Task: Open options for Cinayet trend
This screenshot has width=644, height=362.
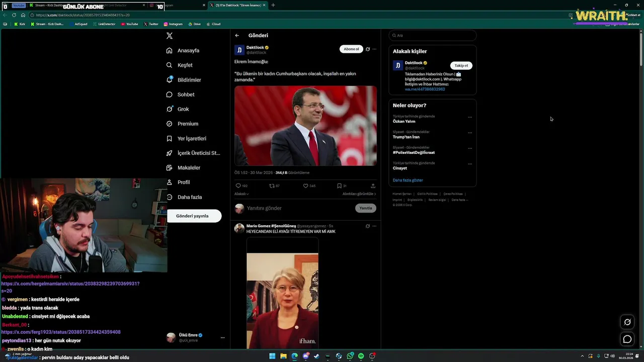Action: 470,164
